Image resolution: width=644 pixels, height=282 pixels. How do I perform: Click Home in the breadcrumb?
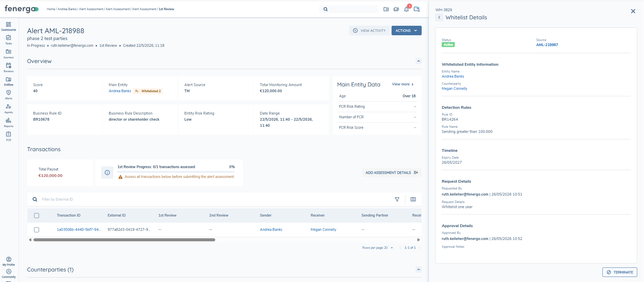coord(51,9)
